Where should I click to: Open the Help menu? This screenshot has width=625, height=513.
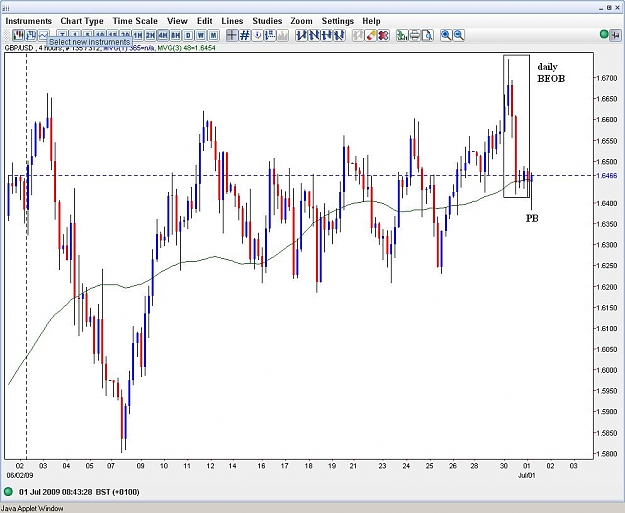pos(371,21)
